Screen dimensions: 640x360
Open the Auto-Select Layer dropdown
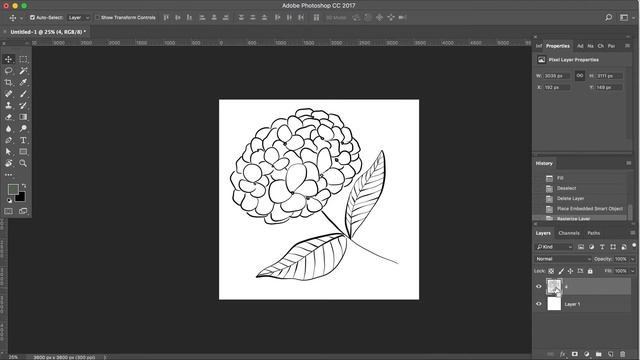78,18
